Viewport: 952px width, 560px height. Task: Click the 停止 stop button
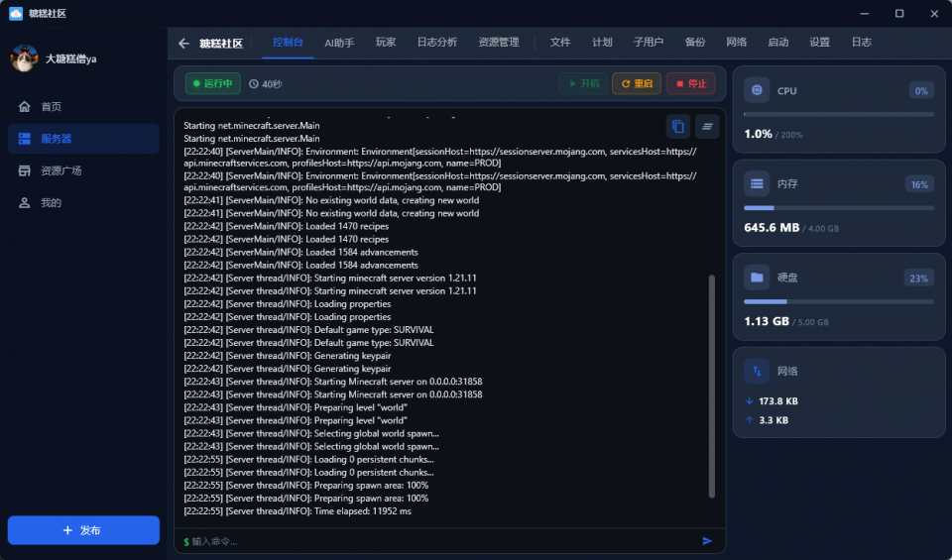click(690, 83)
